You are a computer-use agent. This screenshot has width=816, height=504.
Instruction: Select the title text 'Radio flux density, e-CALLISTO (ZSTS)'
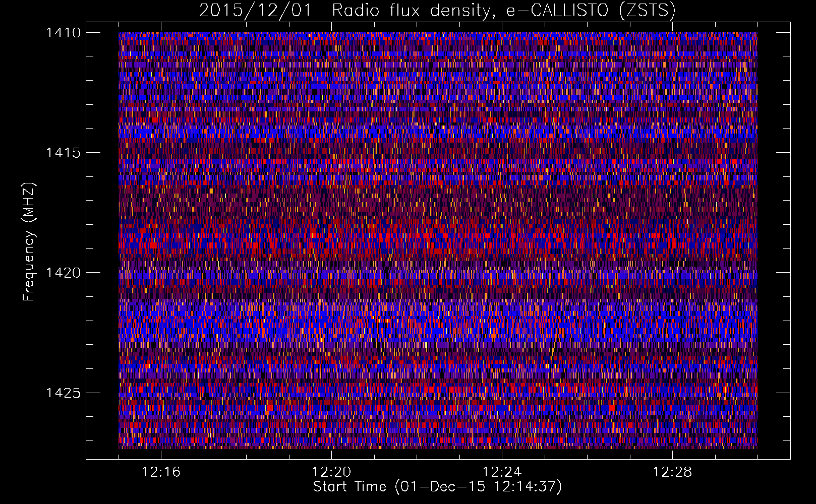coord(504,11)
